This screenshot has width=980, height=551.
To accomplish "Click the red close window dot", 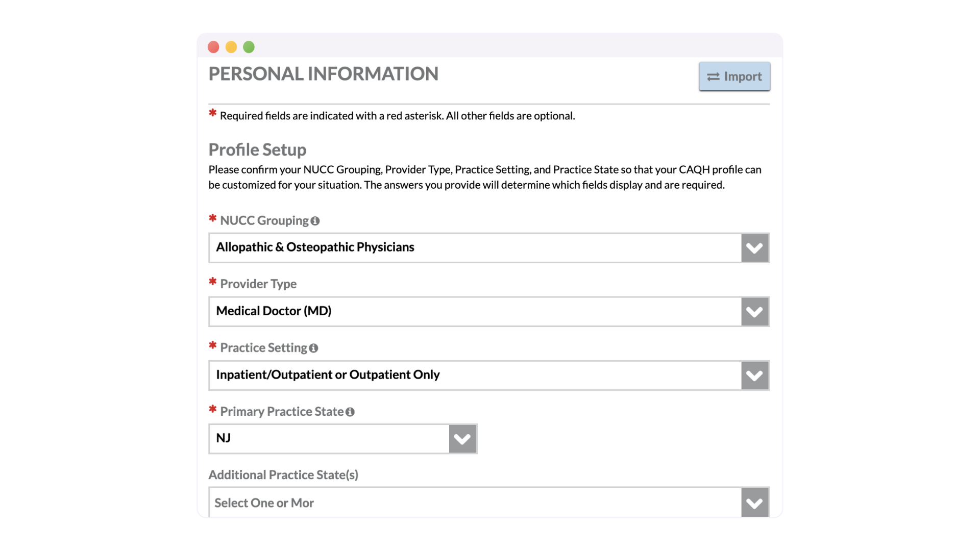I will (x=213, y=47).
